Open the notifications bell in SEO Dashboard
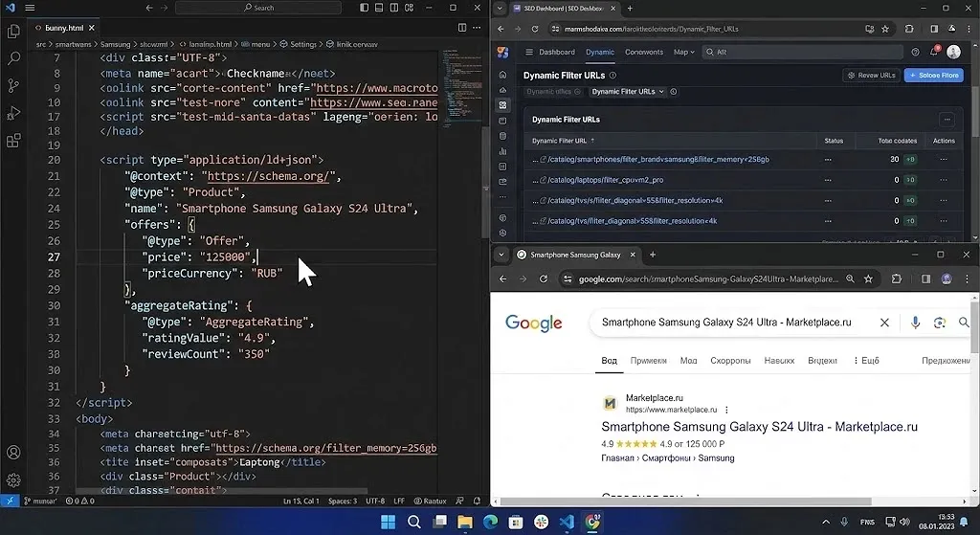 point(933,52)
